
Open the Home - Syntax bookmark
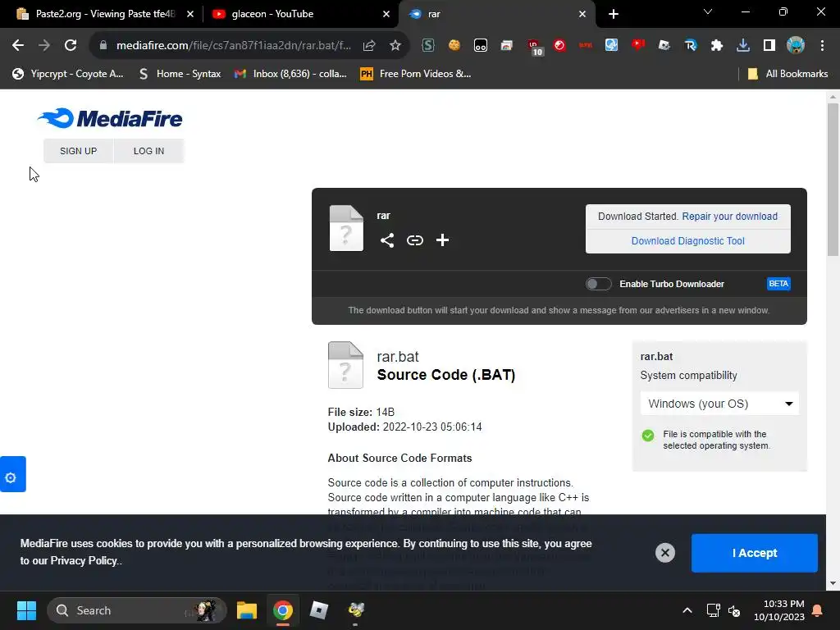click(x=180, y=74)
